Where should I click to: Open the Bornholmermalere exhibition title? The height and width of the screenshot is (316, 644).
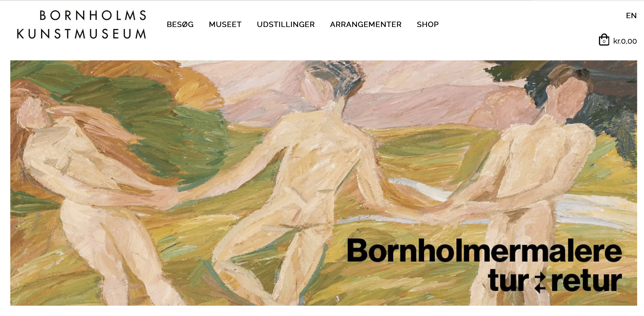click(484, 250)
